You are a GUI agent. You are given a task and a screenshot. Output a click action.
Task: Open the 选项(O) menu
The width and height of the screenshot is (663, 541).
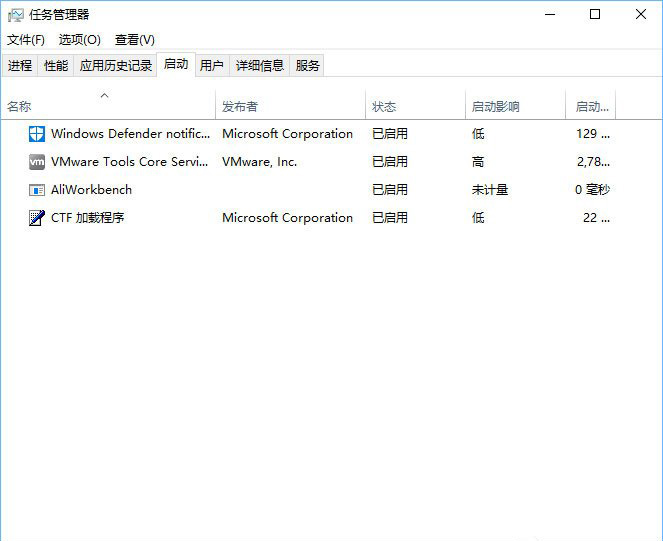tap(80, 40)
